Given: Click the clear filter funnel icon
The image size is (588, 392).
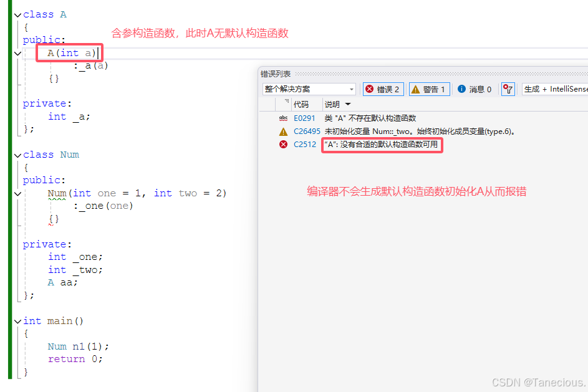Looking at the screenshot, I should (x=508, y=89).
